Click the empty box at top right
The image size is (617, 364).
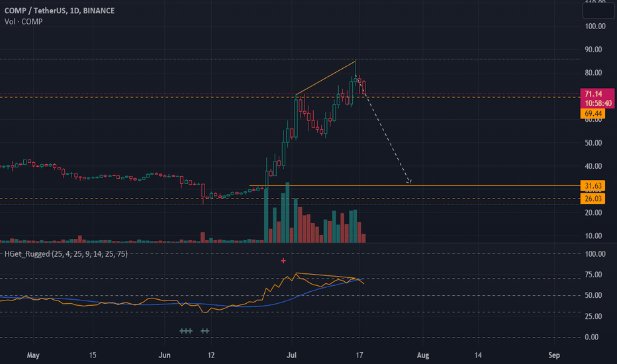coord(598,10)
